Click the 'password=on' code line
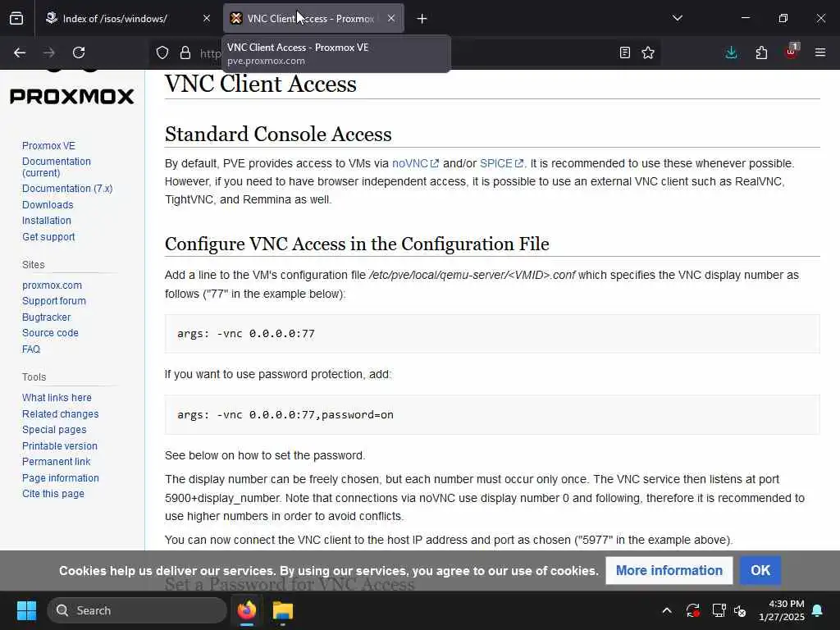This screenshot has height=630, width=840. click(x=285, y=414)
